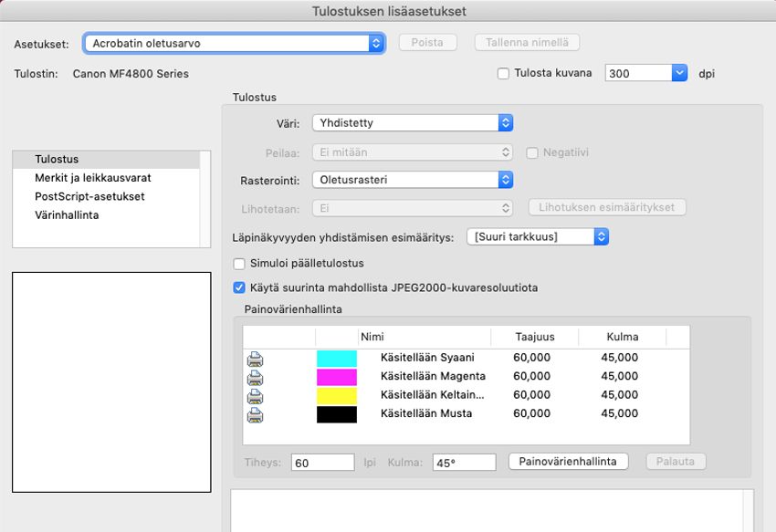This screenshot has height=532, width=776.
Task: Enable the Tulosta kuvana checkbox
Action: [x=503, y=74]
